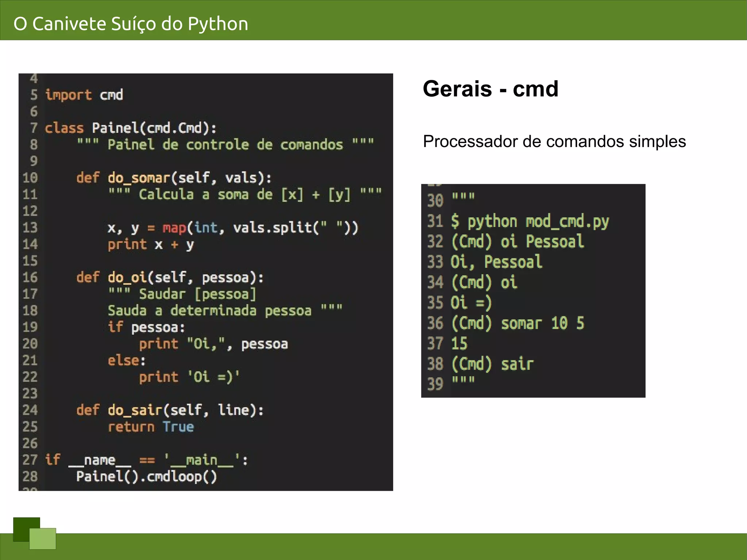Click the 'else:' line
The width and height of the screenshot is (747, 560).
click(127, 360)
